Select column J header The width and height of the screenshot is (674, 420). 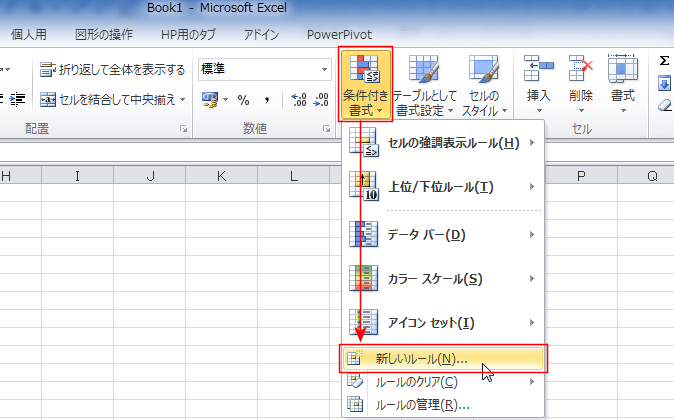tap(150, 176)
